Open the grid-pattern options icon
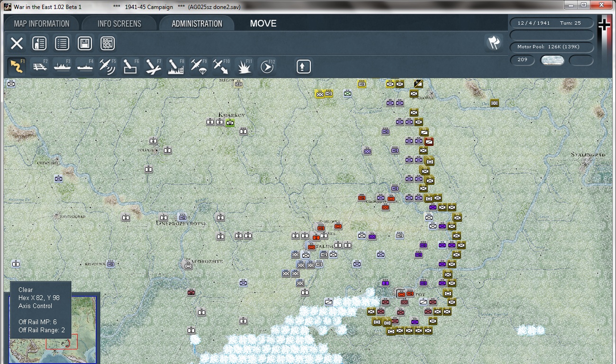616x364 pixels. 108,44
